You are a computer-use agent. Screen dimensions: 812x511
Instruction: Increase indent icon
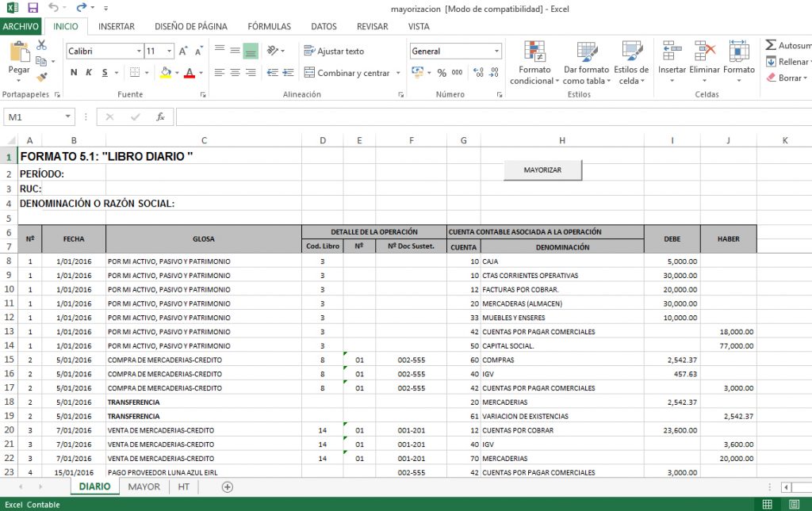click(x=289, y=72)
